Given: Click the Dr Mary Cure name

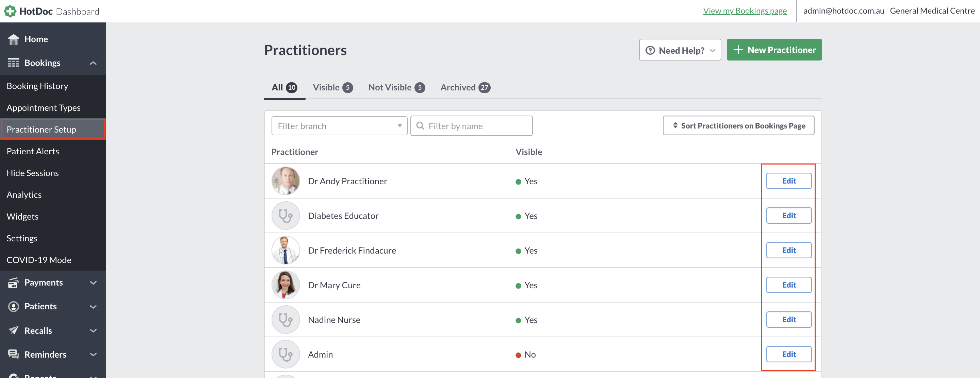Looking at the screenshot, I should point(334,285).
